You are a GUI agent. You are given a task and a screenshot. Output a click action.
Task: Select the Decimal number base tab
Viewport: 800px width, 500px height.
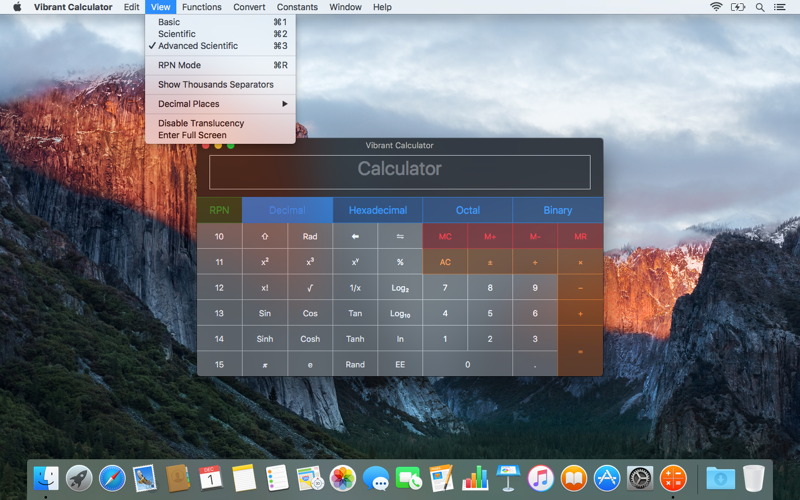tap(287, 210)
